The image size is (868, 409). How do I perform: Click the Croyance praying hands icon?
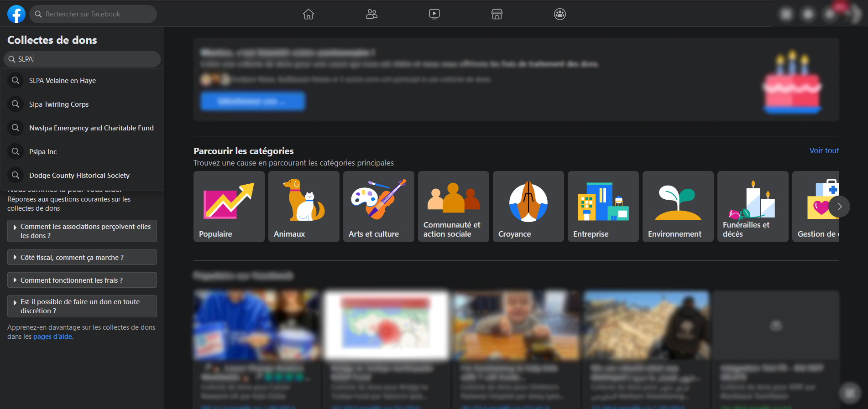tap(528, 202)
